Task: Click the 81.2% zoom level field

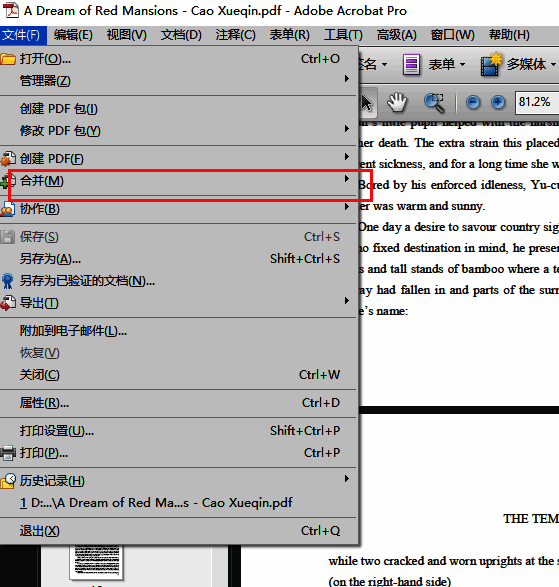Action: tap(537, 102)
